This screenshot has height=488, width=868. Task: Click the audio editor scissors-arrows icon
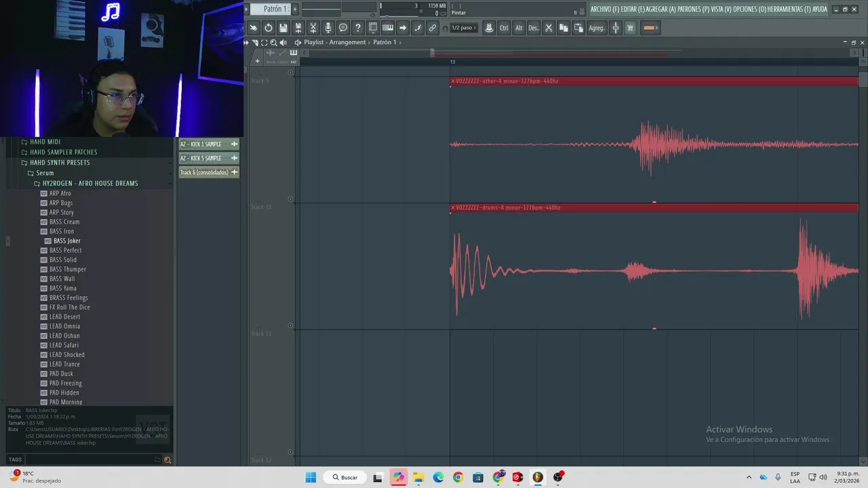[313, 28]
